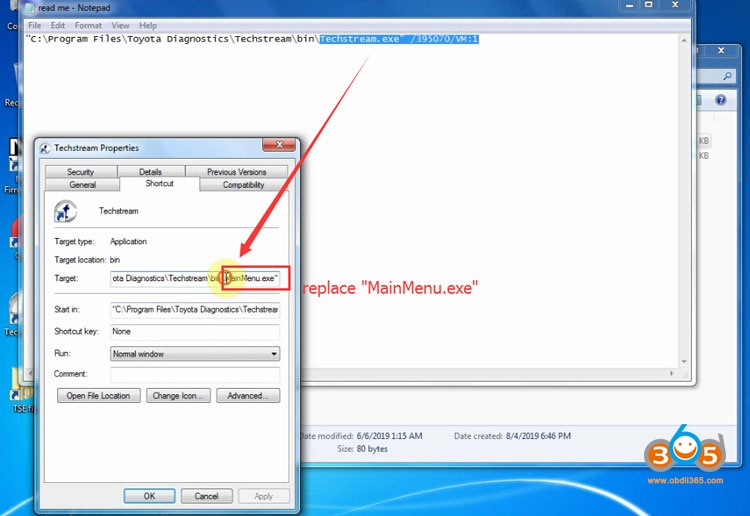Click the Explorer window help icon

point(720,100)
